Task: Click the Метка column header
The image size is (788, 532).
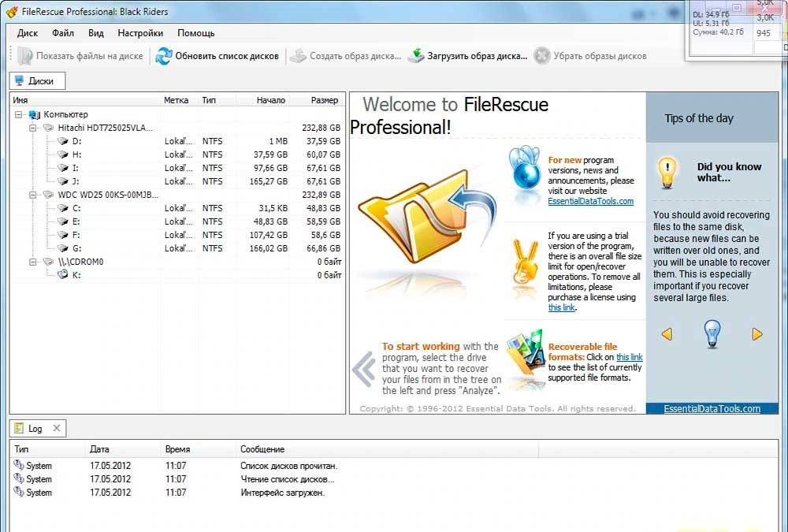Action: click(180, 100)
